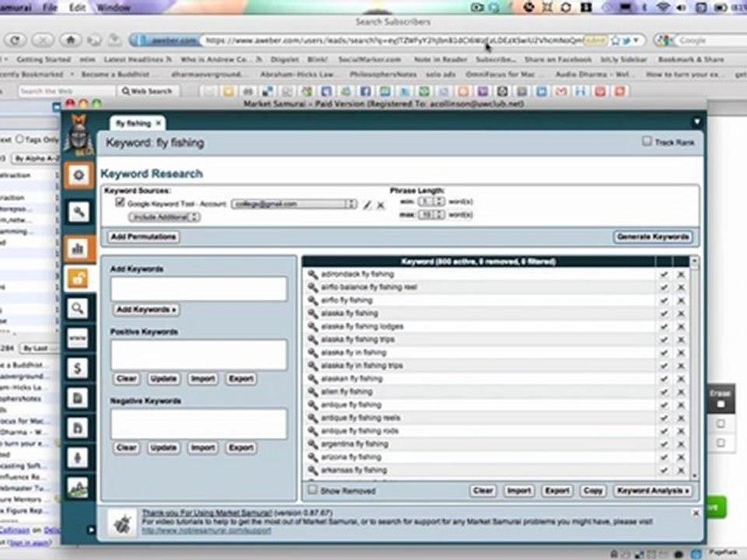This screenshot has height=560, width=747.
Task: Click magnifier icon beside alaska fly fishing lodges
Action: point(313,327)
